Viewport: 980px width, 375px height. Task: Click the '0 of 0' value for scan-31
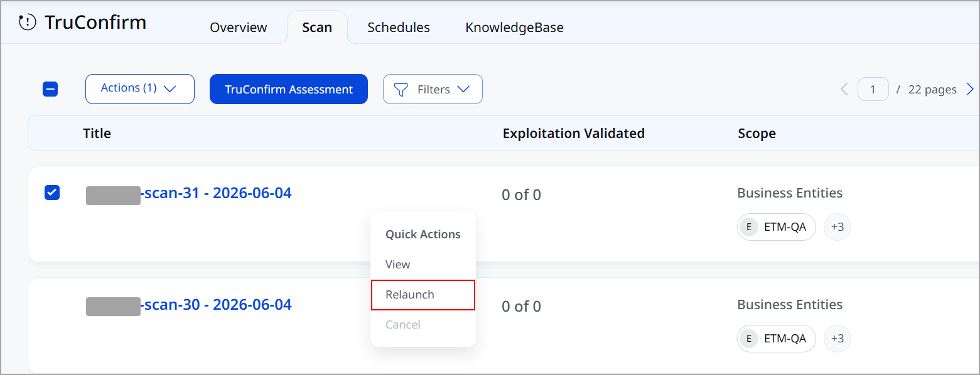[522, 195]
